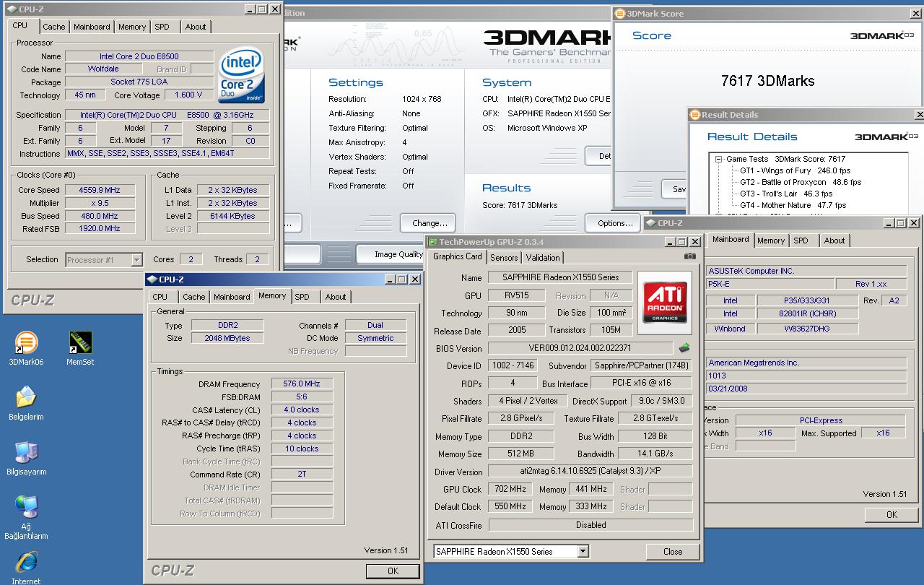Click the FSB:DRAM 5:6 ratio value
The height and width of the screenshot is (585, 924).
tap(302, 396)
